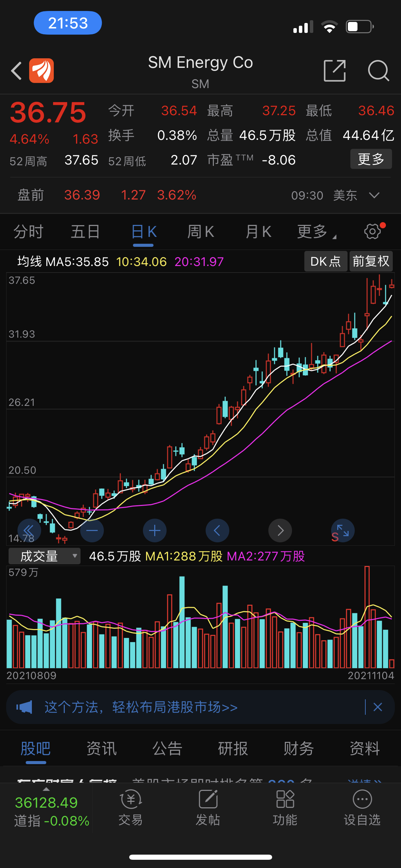This screenshot has width=401, height=868.
Task: Open the 资料 company info tab
Action: tap(365, 748)
